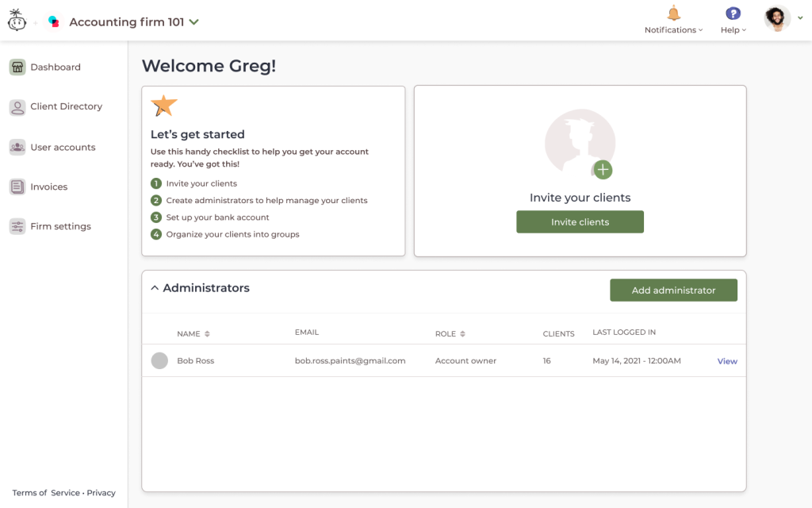Image resolution: width=812 pixels, height=508 pixels.
Task: Open the Accounting firm 101 dropdown
Action: [193, 22]
